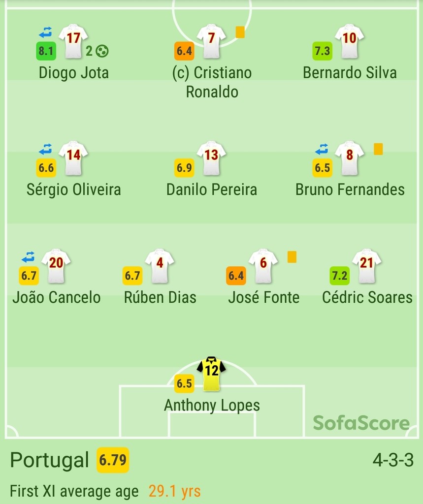Viewport: 423px width, 504px height.
Task: Tap Cristiano Ronaldo's yellow card icon
Action: coord(240,32)
